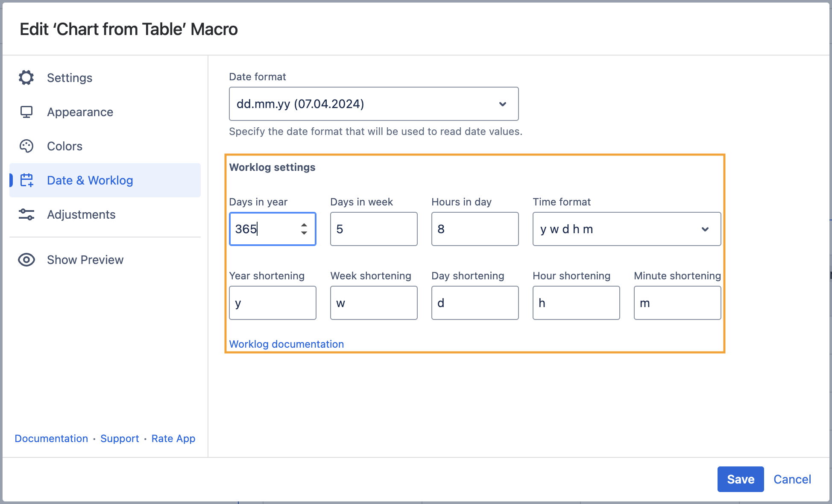The height and width of the screenshot is (504, 832).
Task: Open the Worklog documentation link
Action: coord(286,344)
